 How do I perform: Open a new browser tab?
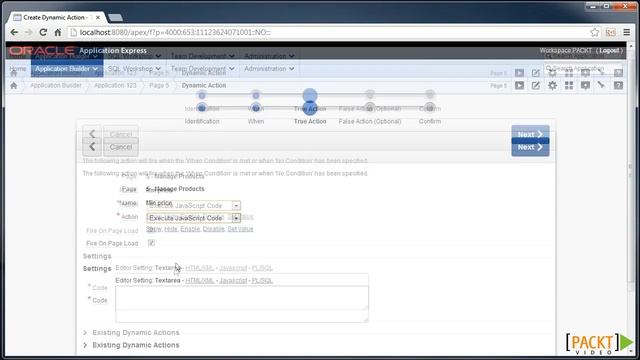[116, 18]
